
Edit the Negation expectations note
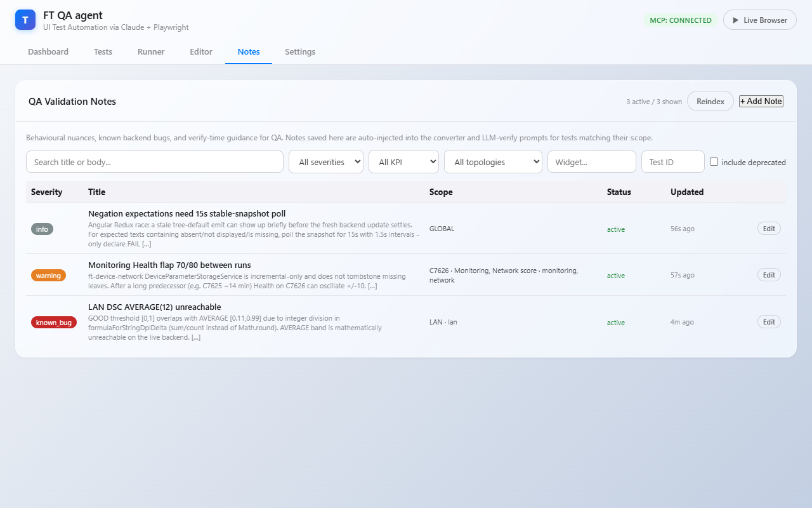pyautogui.click(x=769, y=229)
